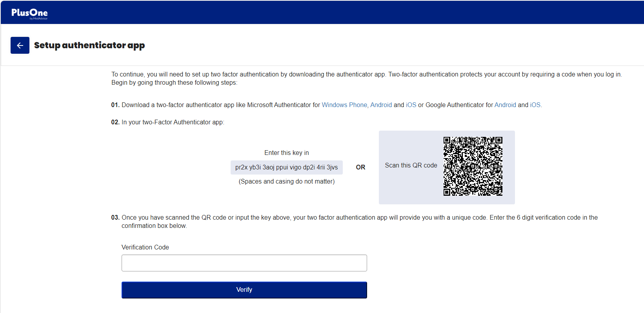The height and width of the screenshot is (313, 644).
Task: Click the 'Scan this QR code' label
Action: click(x=411, y=165)
